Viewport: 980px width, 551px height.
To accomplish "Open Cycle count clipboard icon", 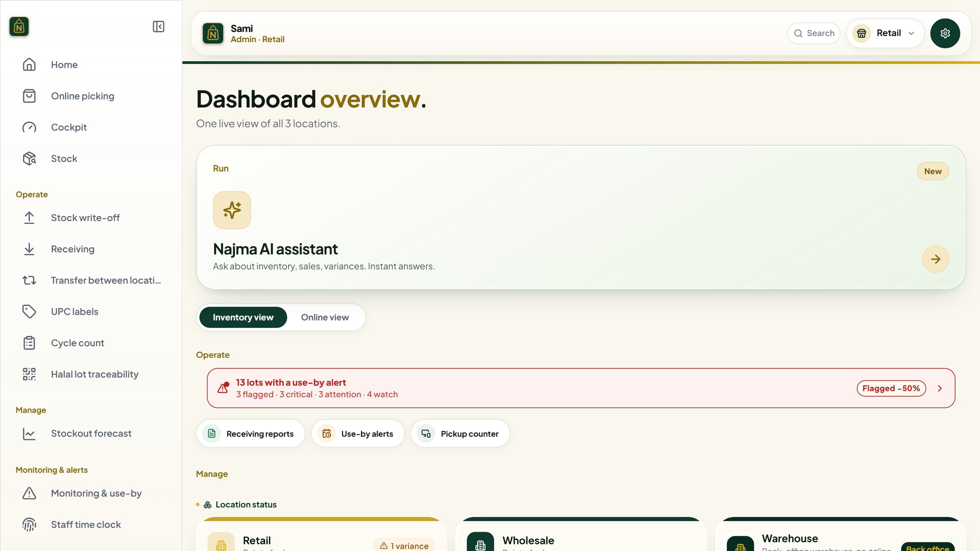I will (29, 343).
